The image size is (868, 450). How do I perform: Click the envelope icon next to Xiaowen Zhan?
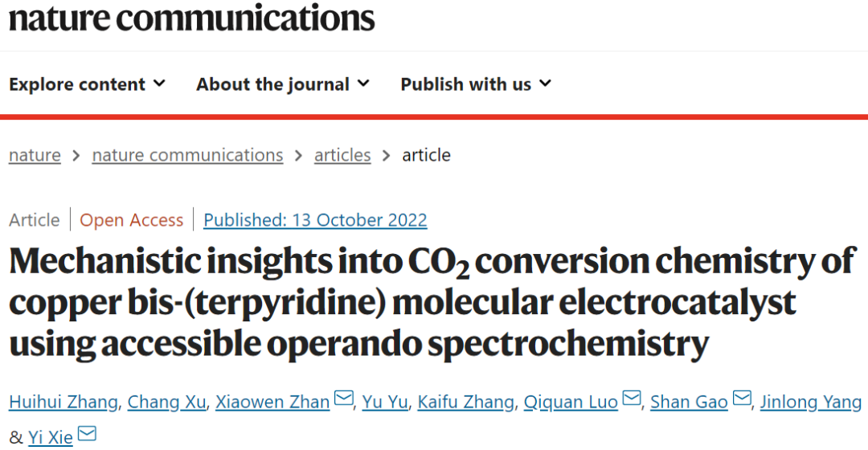click(x=344, y=398)
